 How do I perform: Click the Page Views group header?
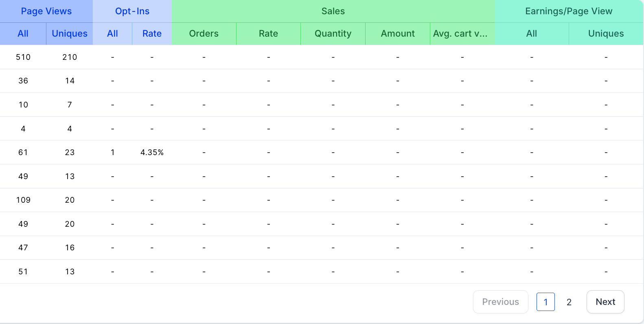coord(46,11)
